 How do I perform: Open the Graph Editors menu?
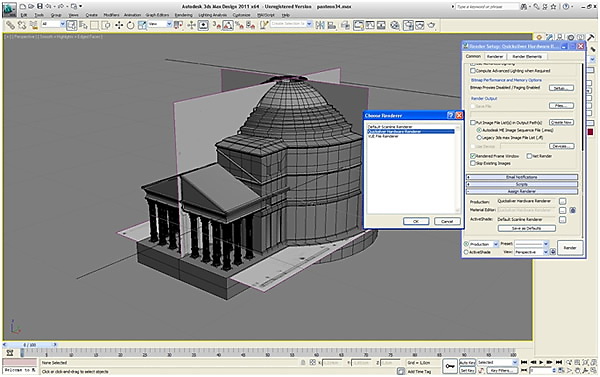click(x=157, y=15)
